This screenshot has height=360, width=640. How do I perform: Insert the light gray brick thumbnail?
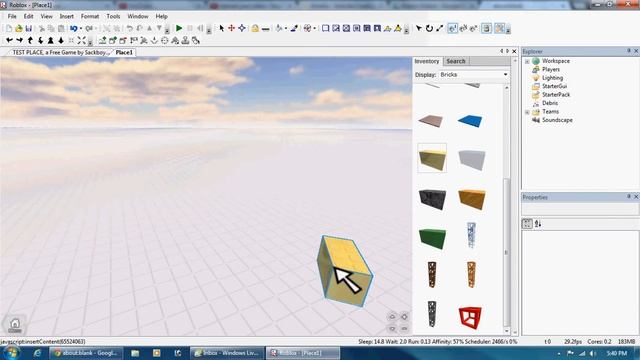471,160
